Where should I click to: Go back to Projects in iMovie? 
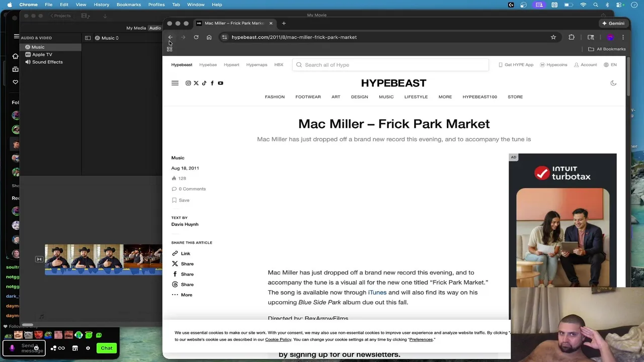pos(60,16)
